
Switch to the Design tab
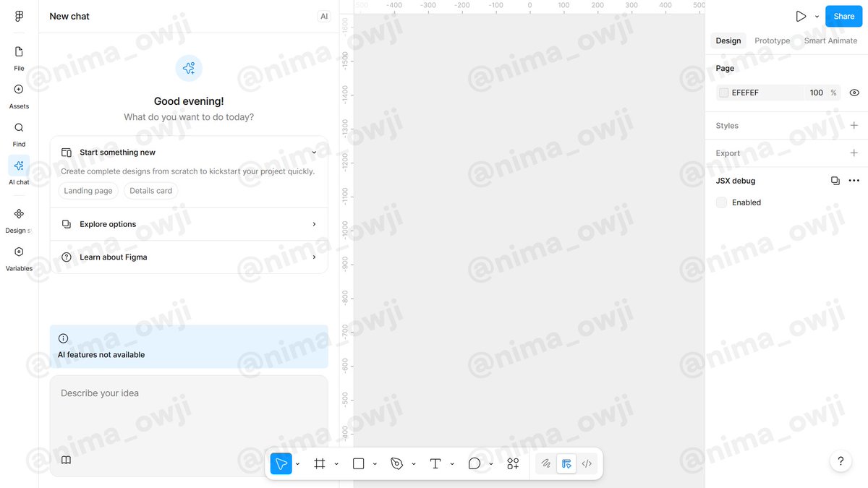728,40
